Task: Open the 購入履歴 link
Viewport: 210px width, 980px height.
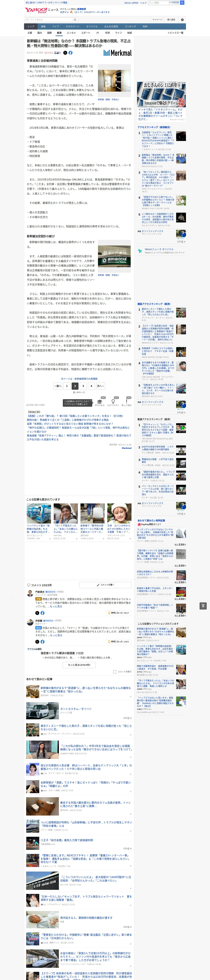Action: coord(171,20)
